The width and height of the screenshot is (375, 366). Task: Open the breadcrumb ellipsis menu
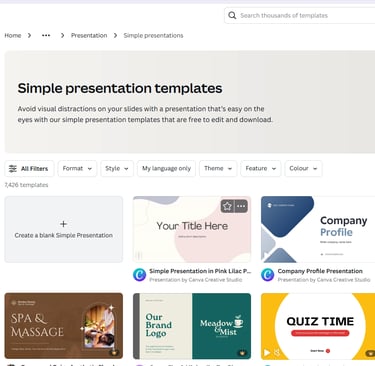[46, 35]
